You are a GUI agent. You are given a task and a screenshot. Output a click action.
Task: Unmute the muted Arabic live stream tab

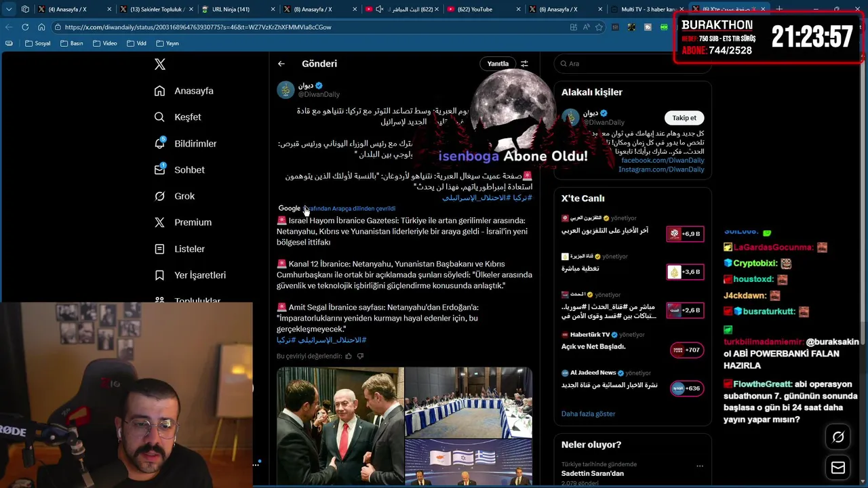click(x=380, y=9)
